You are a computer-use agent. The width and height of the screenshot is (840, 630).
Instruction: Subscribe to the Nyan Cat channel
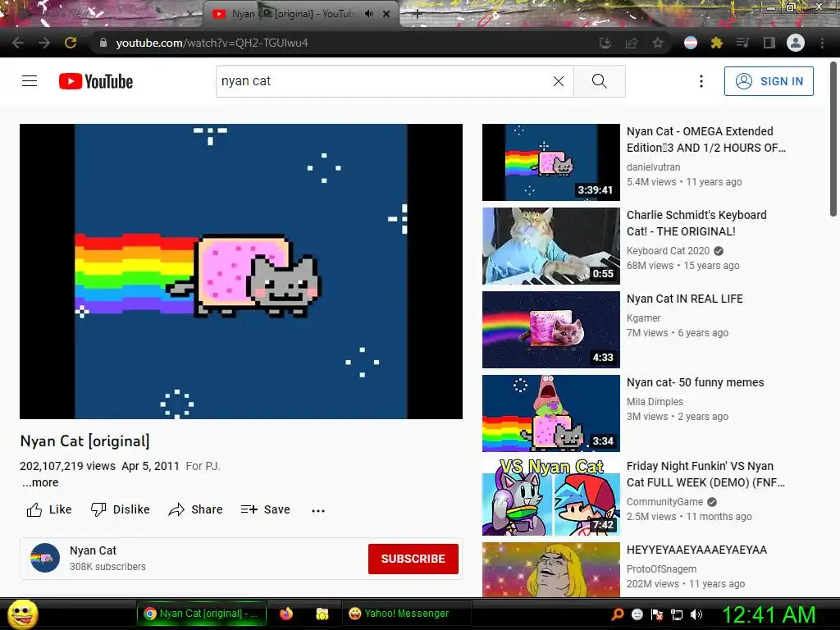(x=413, y=559)
